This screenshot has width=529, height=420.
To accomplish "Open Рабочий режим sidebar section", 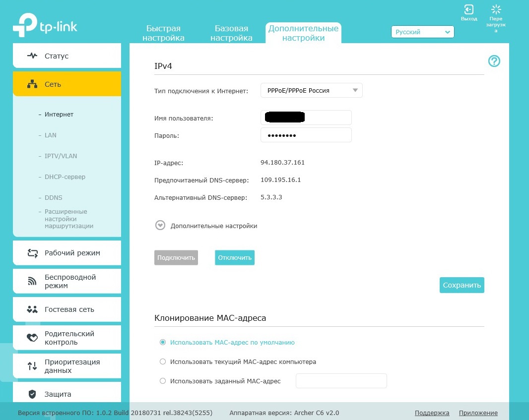I will pyautogui.click(x=67, y=253).
